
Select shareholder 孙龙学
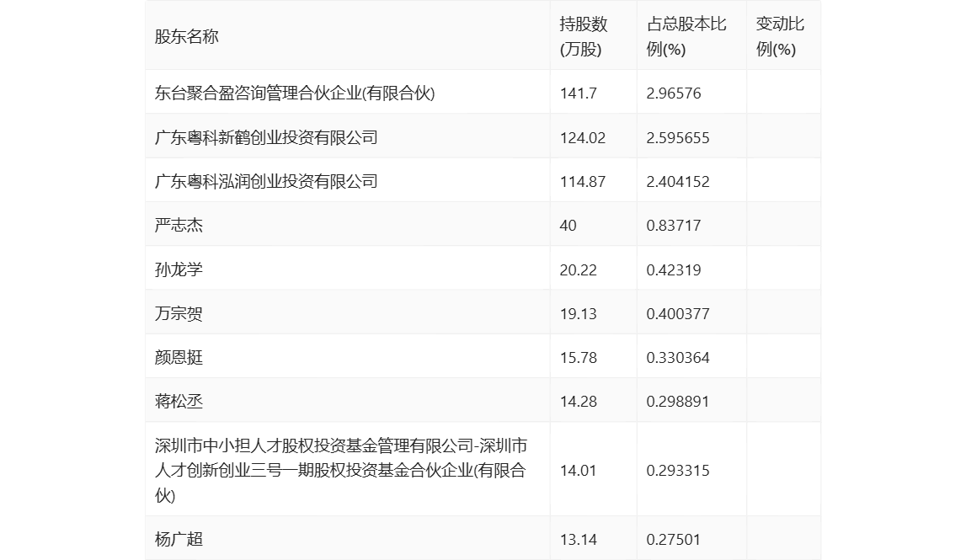pyautogui.click(x=179, y=269)
